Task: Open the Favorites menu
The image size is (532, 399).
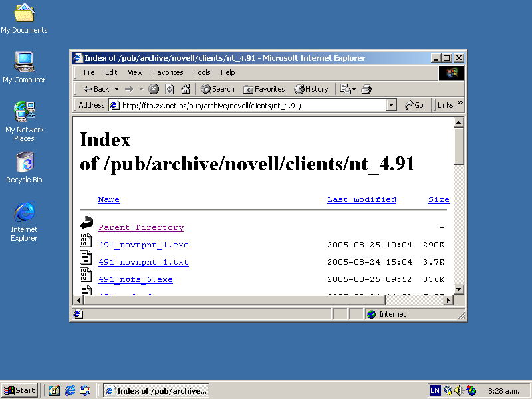Action: 168,72
